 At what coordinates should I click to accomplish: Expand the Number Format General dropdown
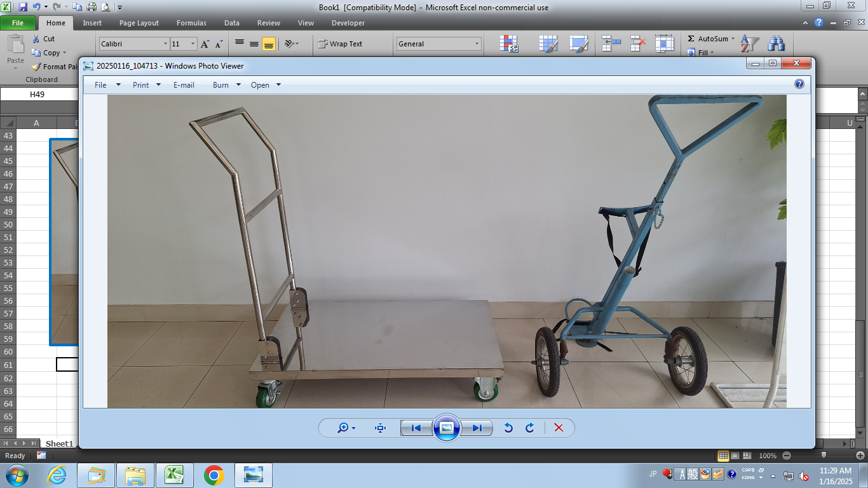(x=477, y=44)
